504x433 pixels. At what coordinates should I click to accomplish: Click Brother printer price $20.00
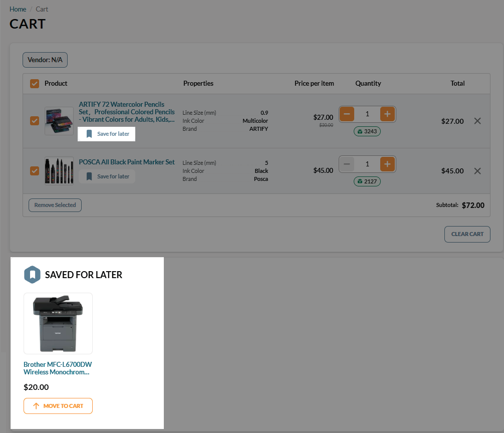click(36, 387)
